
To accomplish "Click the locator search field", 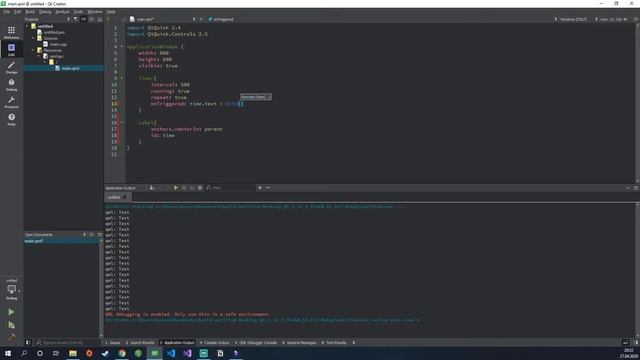I will pos(67,342).
